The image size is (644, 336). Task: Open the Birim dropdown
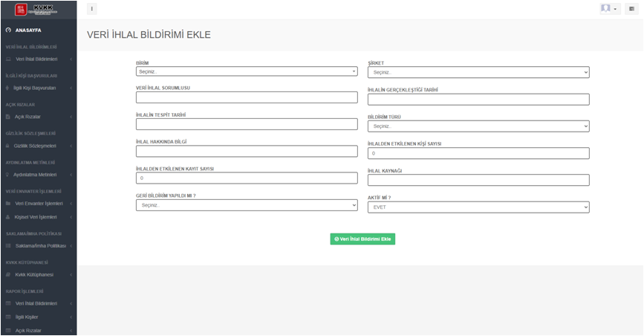247,71
